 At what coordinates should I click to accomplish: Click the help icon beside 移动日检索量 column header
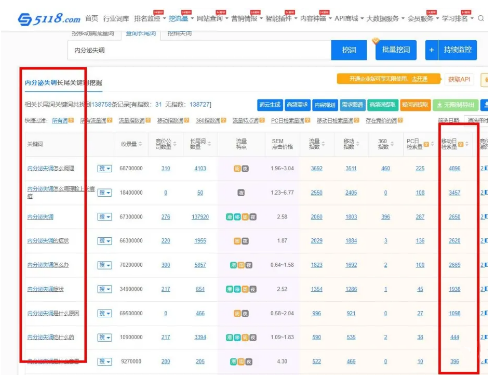coord(461,144)
